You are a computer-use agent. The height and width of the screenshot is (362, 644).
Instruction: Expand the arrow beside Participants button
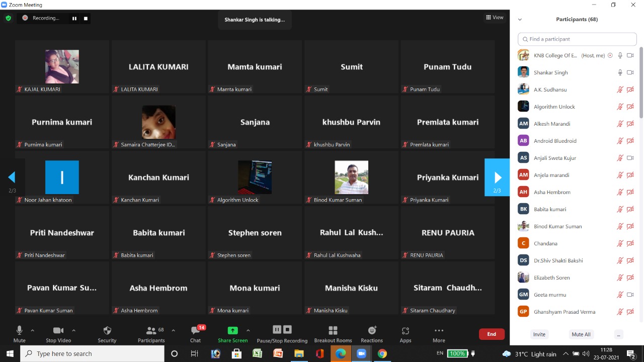point(173,330)
